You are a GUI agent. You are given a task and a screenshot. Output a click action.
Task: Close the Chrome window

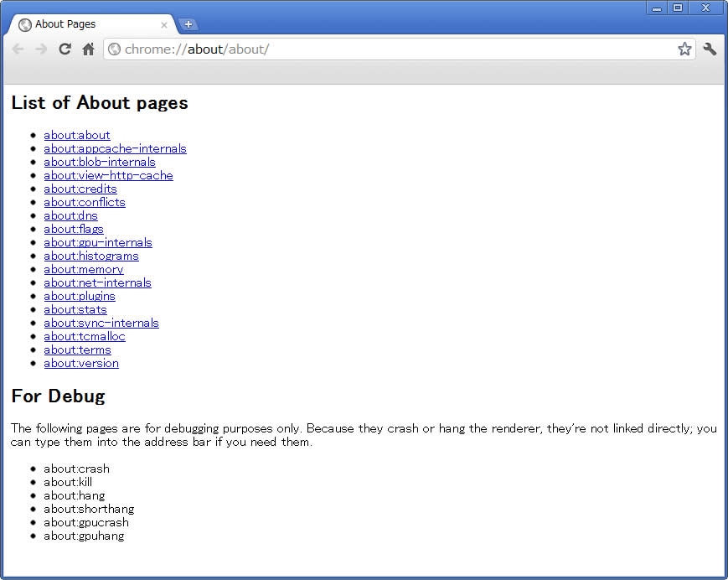click(705, 8)
